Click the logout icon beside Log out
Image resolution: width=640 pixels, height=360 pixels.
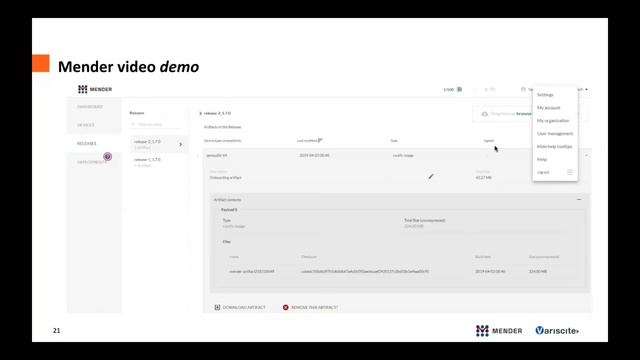pyautogui.click(x=570, y=172)
